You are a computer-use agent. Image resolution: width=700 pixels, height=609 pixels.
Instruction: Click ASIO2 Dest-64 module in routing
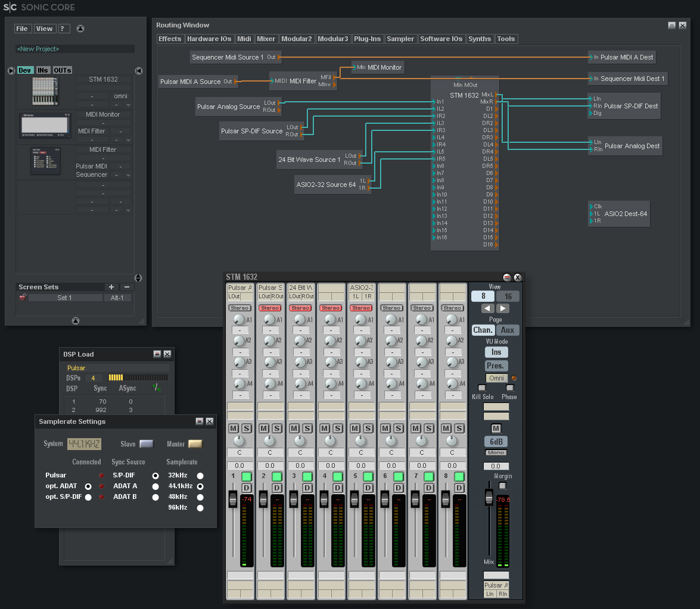point(619,214)
